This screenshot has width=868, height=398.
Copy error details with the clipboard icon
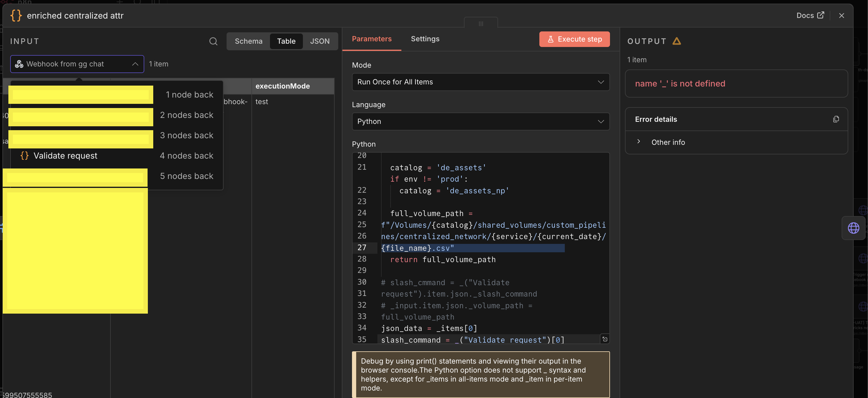[836, 119]
